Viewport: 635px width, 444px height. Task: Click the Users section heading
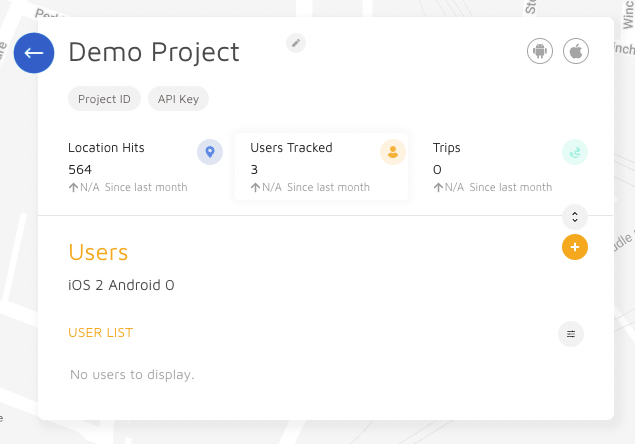98,252
